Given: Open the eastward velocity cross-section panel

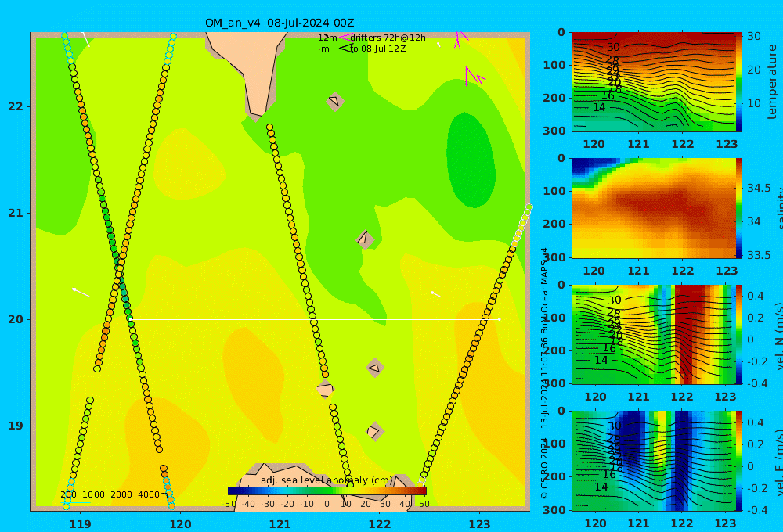Looking at the screenshot, I should pyautogui.click(x=653, y=461).
